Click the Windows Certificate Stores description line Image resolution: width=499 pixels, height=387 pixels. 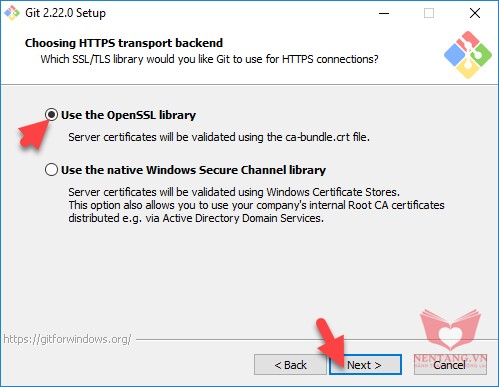click(234, 192)
